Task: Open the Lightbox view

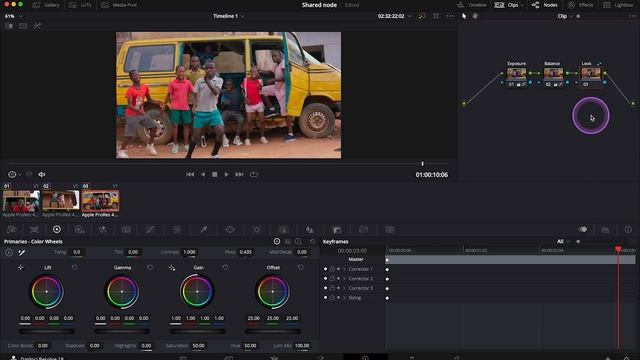Action: [618, 5]
